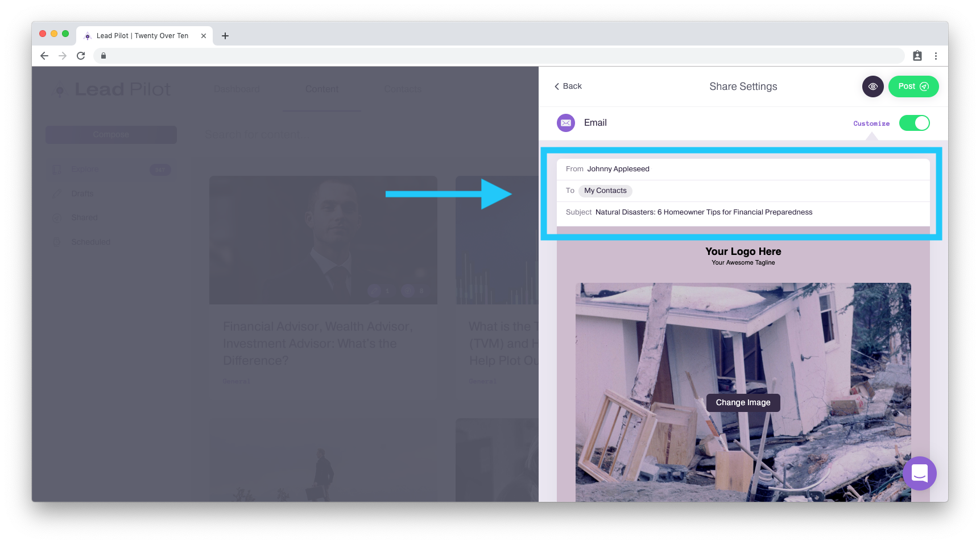Toggle the Email sharing switch off

[x=914, y=123]
